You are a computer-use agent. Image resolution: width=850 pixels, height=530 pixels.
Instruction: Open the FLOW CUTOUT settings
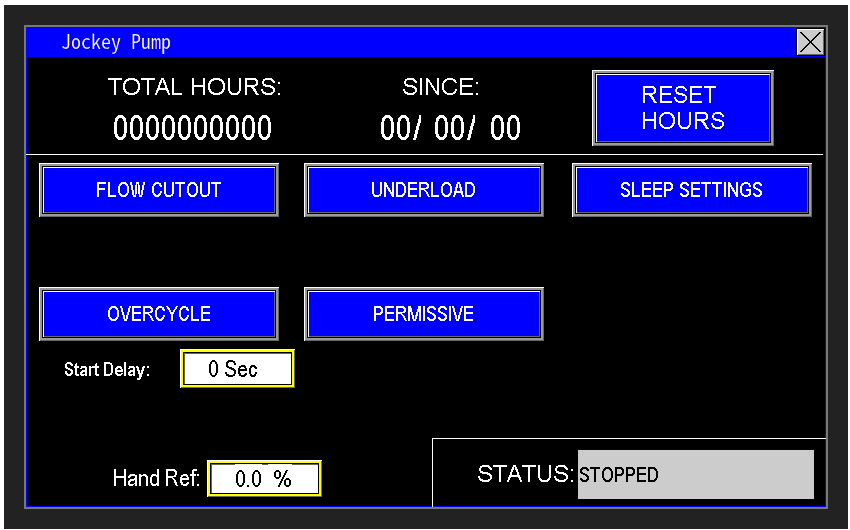[x=158, y=190]
